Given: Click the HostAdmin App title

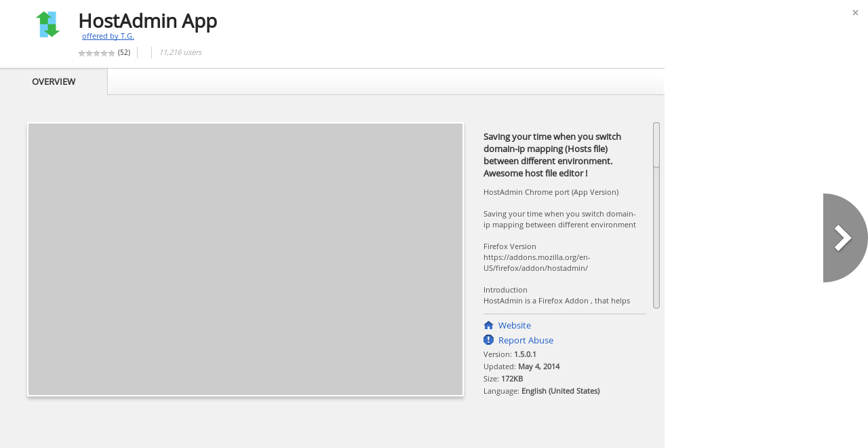Looking at the screenshot, I should click(x=148, y=20).
